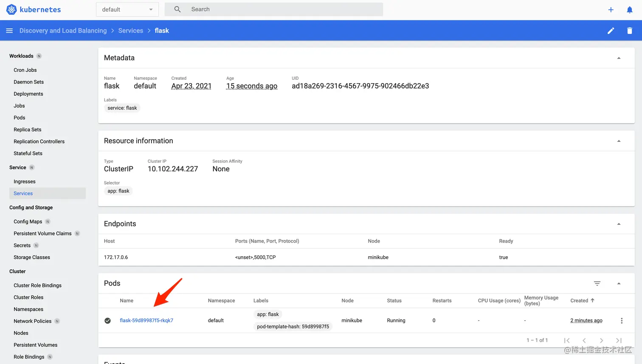Open Config Maps in sidebar

28,221
